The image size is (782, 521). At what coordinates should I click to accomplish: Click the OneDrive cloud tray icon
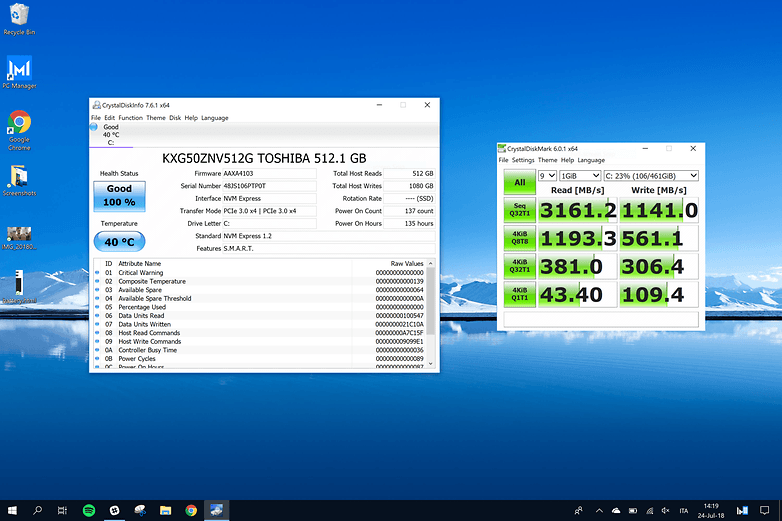[x=616, y=511]
